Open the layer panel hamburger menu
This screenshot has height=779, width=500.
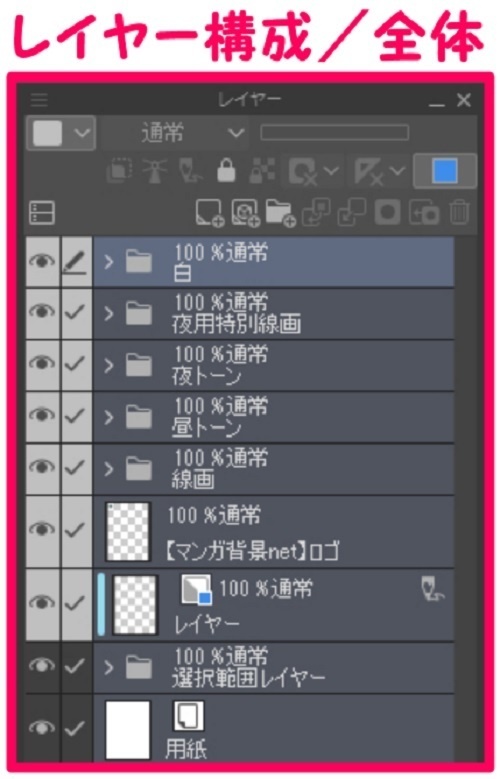tap(39, 100)
